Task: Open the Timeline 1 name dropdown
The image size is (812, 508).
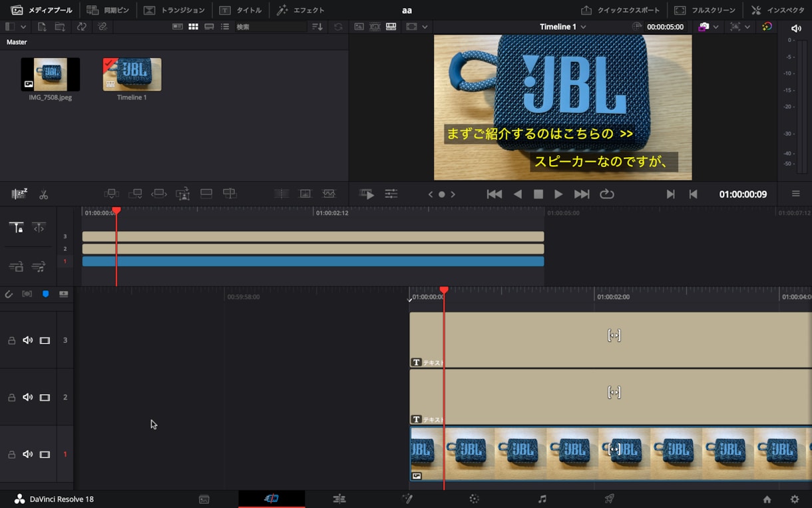Action: (563, 27)
